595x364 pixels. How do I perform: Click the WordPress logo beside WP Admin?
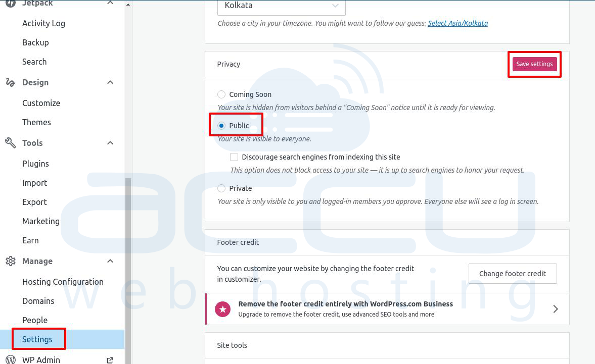(x=11, y=359)
